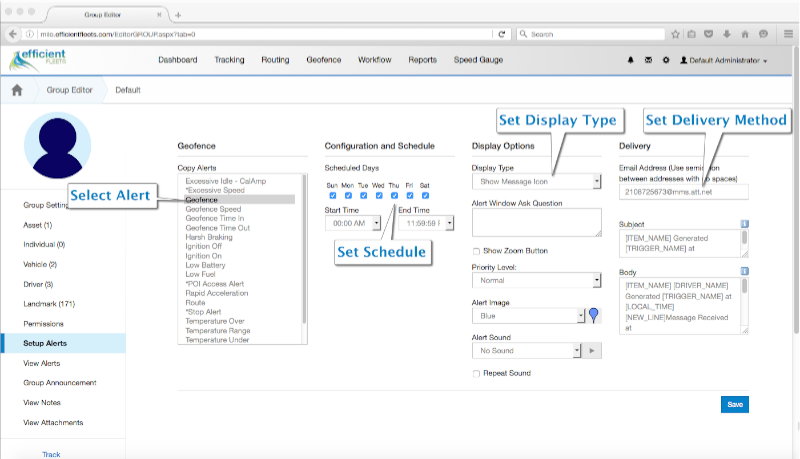This screenshot has width=800, height=459.
Task: Open the Workflow menu
Action: (x=374, y=60)
